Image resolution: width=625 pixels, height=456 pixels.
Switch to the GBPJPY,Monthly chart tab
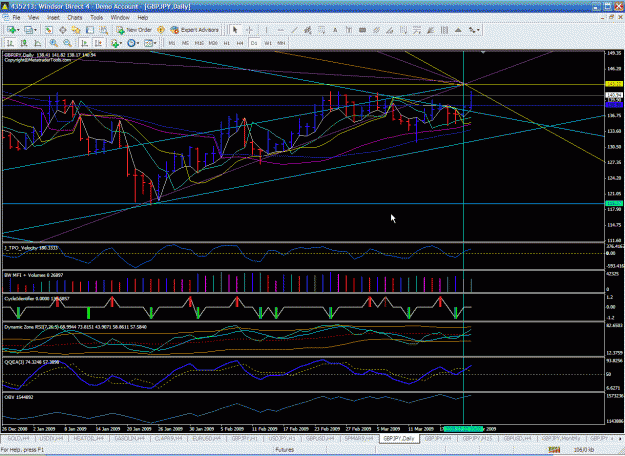pyautogui.click(x=561, y=438)
